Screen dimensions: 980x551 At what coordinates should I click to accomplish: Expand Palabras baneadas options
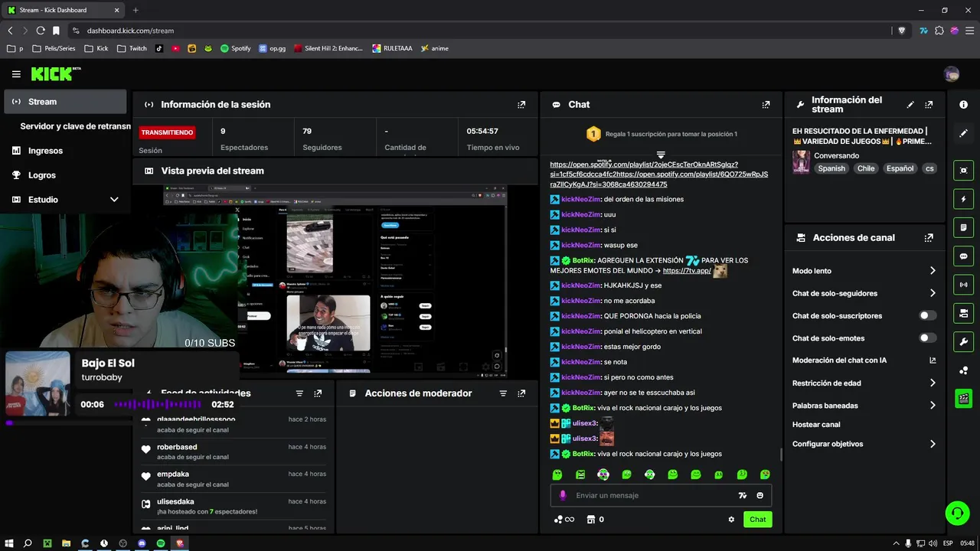coord(933,406)
